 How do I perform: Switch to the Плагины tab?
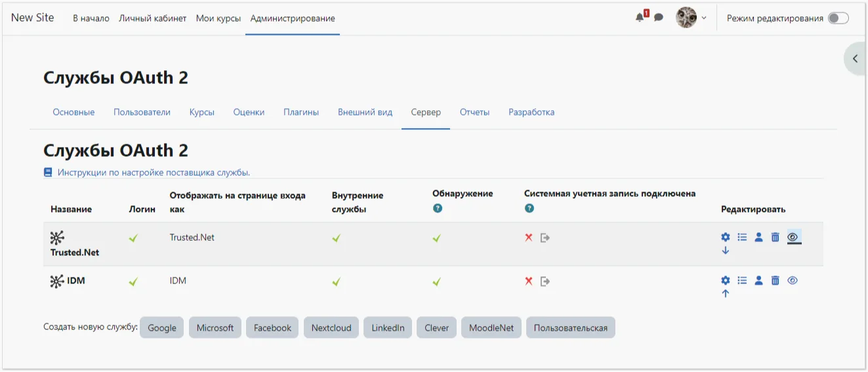(x=301, y=112)
